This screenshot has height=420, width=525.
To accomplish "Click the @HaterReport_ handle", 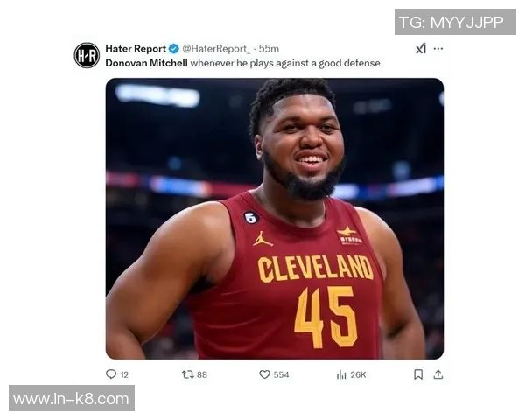I will point(216,49).
